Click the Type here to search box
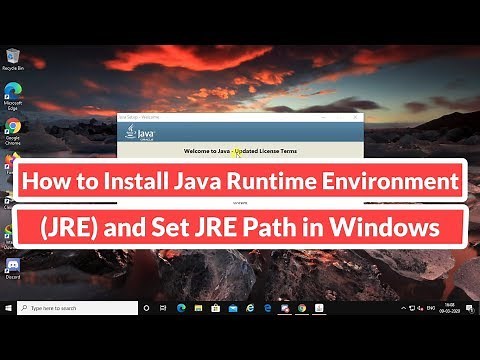The width and height of the screenshot is (480, 360). coord(77,308)
